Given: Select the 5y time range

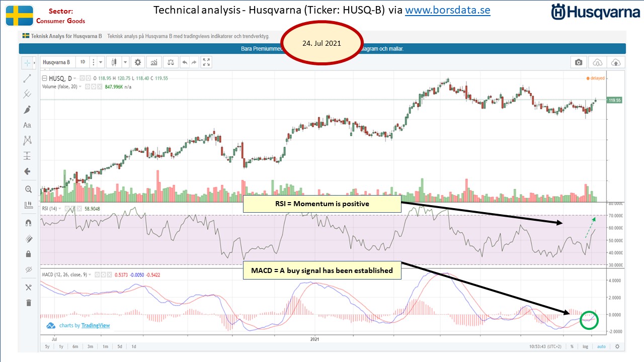Looking at the screenshot, I should click(47, 346).
